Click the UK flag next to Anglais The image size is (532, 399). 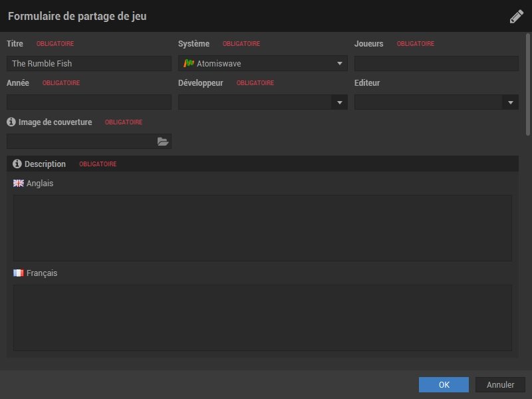19,184
